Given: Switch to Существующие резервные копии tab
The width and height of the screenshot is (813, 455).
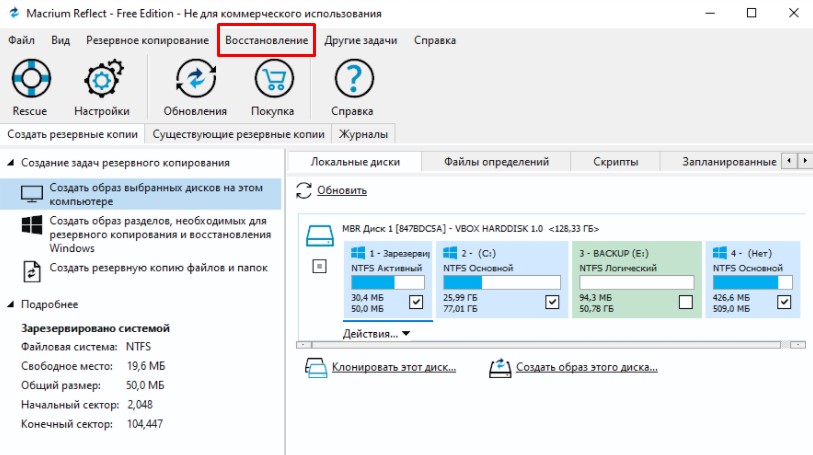Looking at the screenshot, I should (x=239, y=134).
